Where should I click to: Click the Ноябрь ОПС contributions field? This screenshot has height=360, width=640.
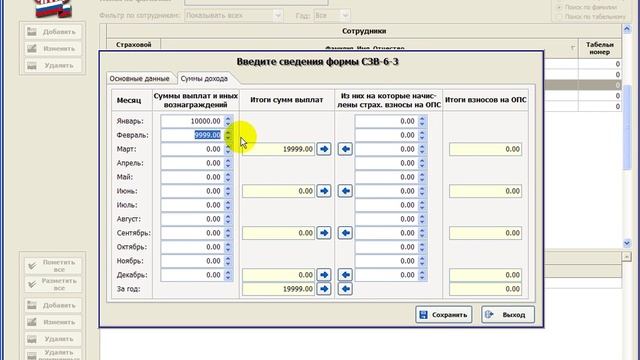click(x=386, y=261)
